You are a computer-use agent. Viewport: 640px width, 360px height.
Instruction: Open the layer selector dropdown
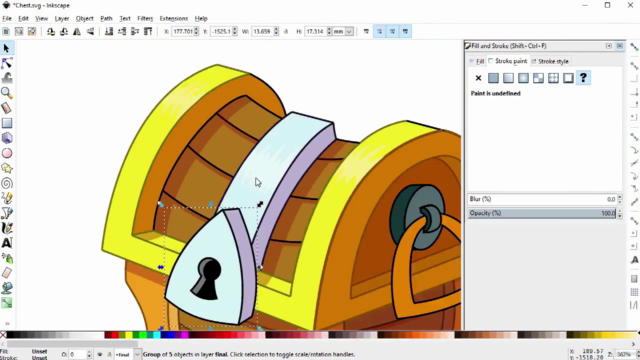coord(137,354)
